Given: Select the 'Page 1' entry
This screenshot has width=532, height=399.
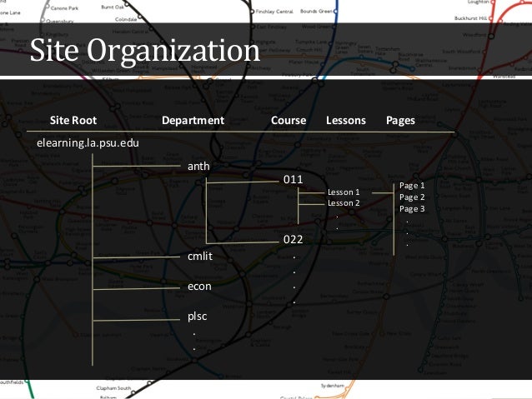Looking at the screenshot, I should 412,186.
